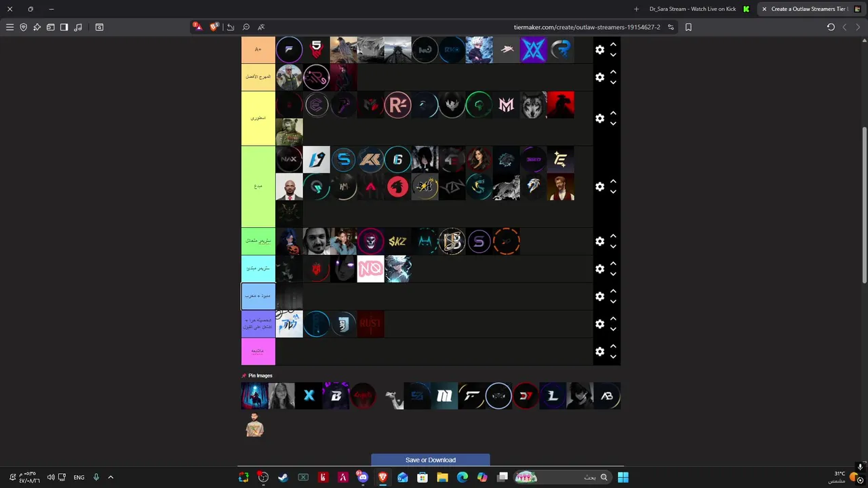Open settings gear for blue tier row
This screenshot has width=868, height=488.
599,296
